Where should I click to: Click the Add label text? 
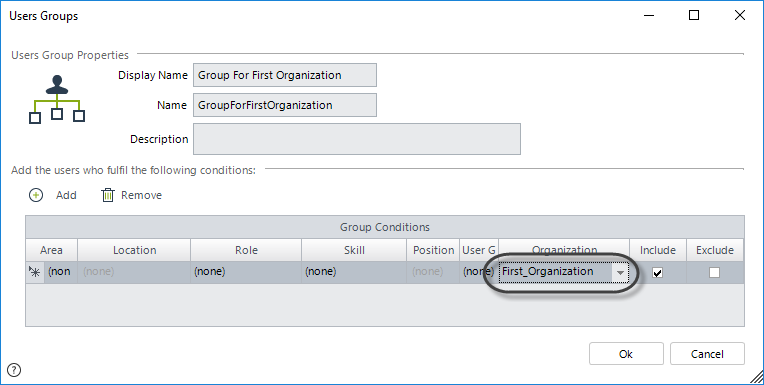66,195
